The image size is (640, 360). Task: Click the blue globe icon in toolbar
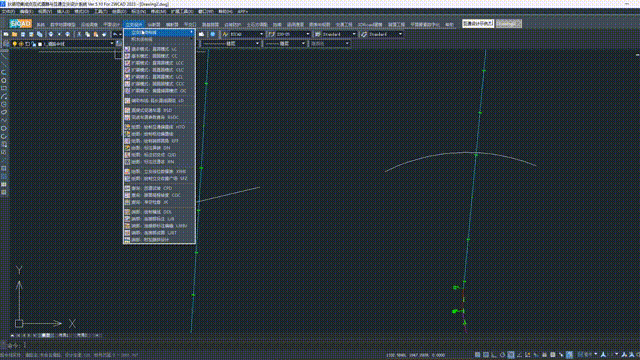(213, 34)
